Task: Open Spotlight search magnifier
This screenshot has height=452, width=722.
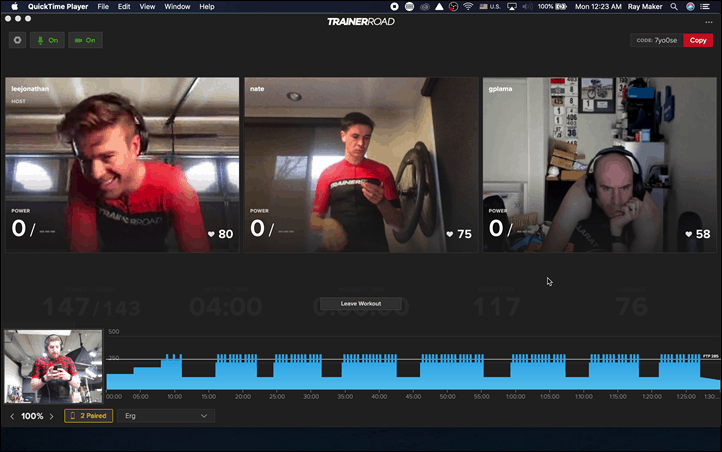Action: [674, 6]
